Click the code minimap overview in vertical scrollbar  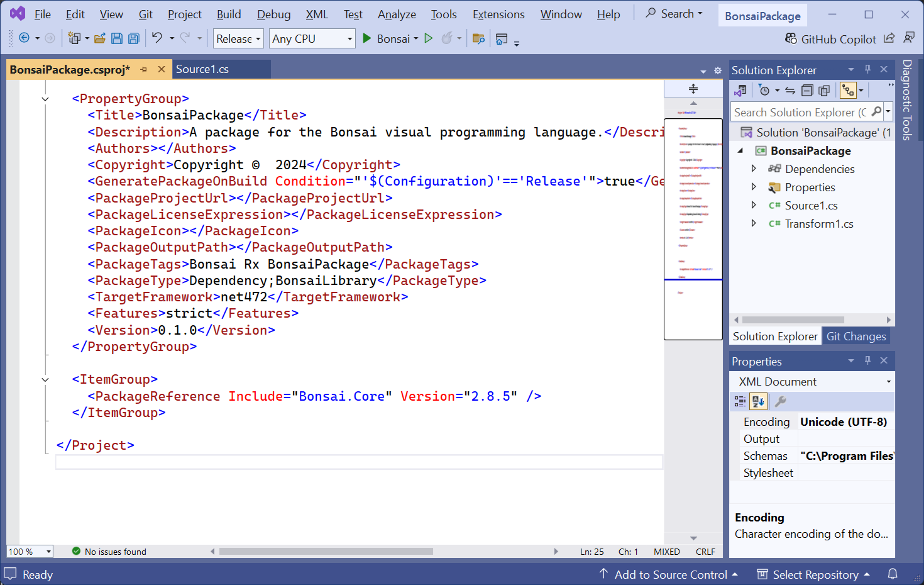click(693, 229)
